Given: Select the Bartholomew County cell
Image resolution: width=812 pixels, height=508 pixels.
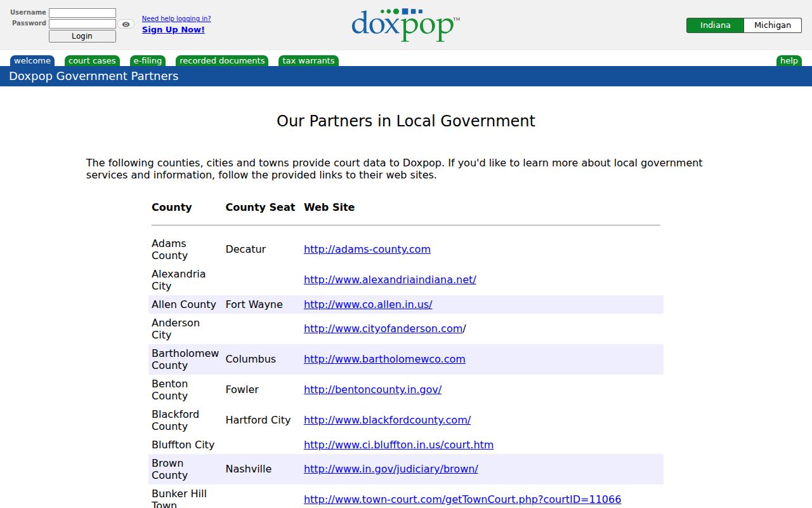Looking at the screenshot, I should coord(185,359).
